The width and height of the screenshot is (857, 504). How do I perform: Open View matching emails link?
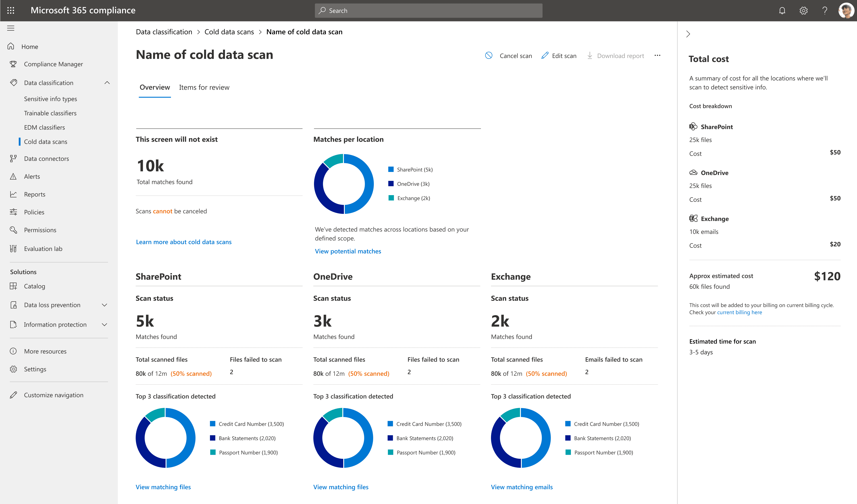[522, 487]
